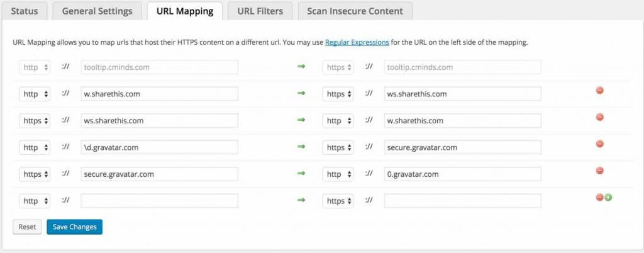Remove the w.sharethis.com mapping row
The height and width of the screenshot is (253, 644).
click(x=599, y=91)
